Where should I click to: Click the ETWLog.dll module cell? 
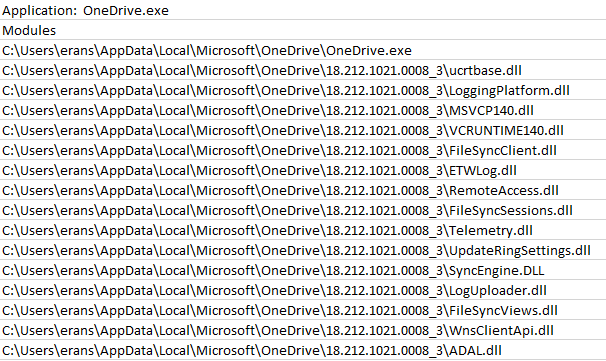[x=303, y=170]
